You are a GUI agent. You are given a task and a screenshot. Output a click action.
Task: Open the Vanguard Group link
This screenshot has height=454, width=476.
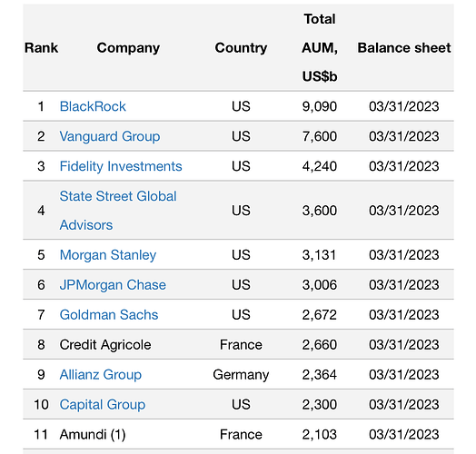pos(110,136)
